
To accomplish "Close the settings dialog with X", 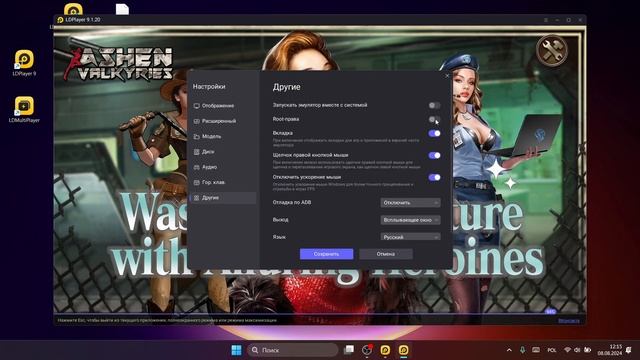I will pos(447,76).
